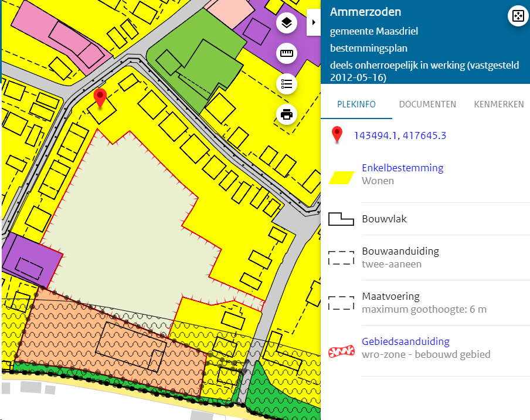Click the Bouwaanduiding dashed symbol
The image size is (530, 420).
tap(341, 258)
